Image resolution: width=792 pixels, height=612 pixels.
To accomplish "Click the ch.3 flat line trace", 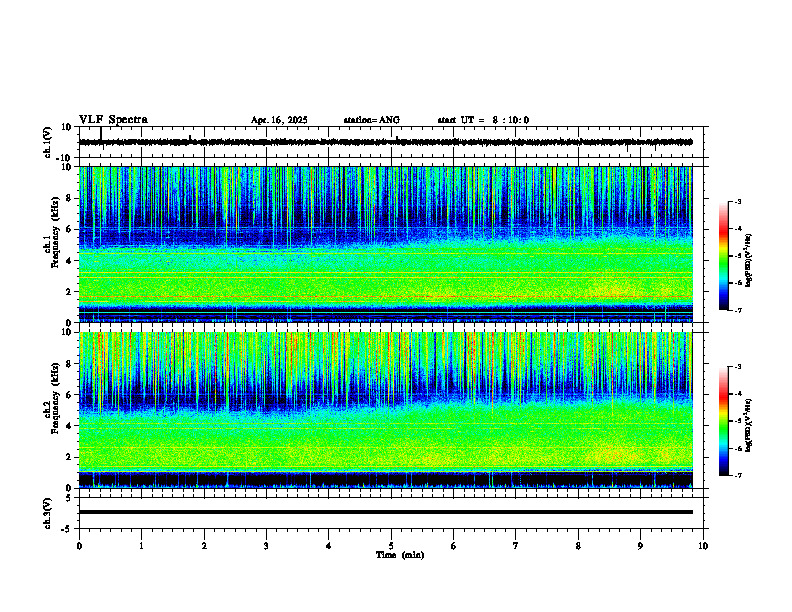I will (x=386, y=512).
